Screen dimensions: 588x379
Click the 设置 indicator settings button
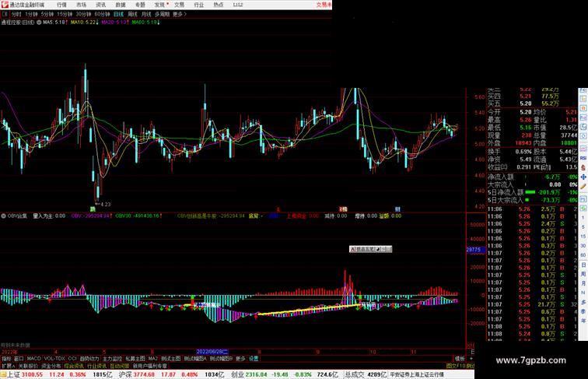pos(254,359)
